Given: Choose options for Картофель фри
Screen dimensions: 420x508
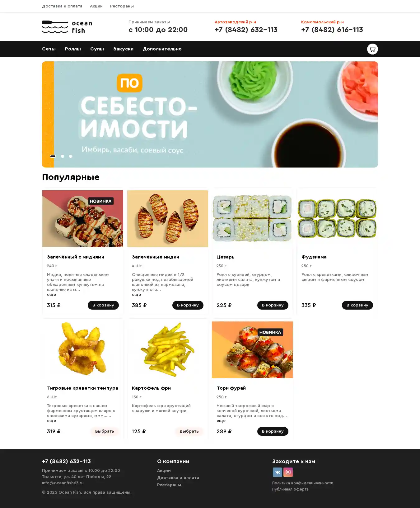Looking at the screenshot, I should coord(189,431).
